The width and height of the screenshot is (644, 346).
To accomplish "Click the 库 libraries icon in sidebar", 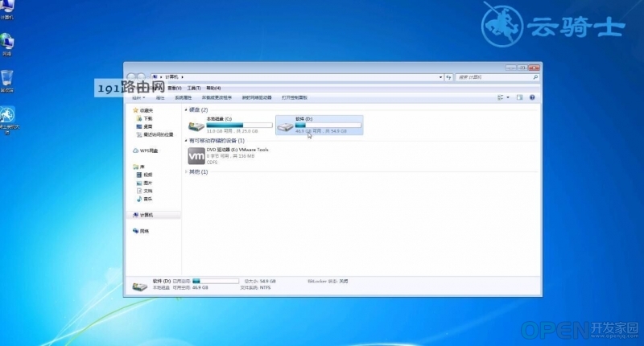I will 135,167.
